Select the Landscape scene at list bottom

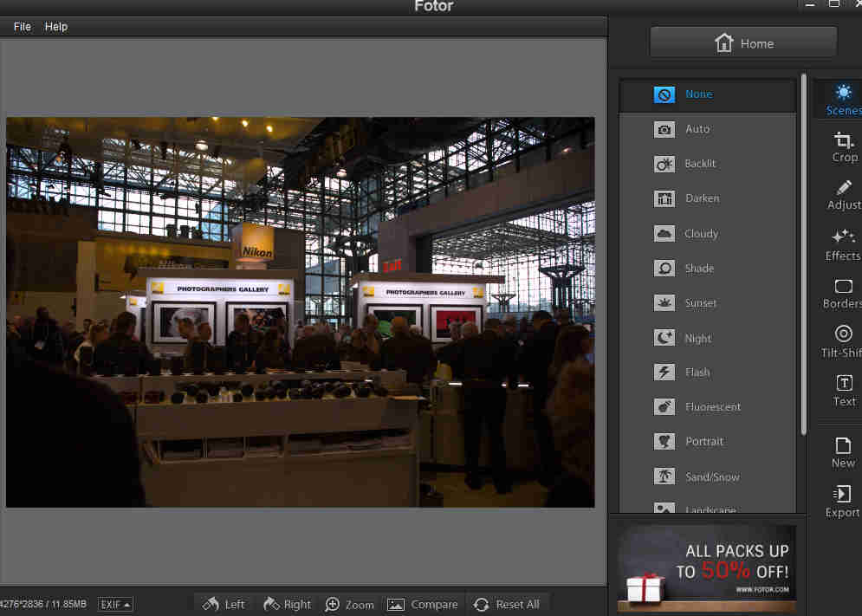708,508
